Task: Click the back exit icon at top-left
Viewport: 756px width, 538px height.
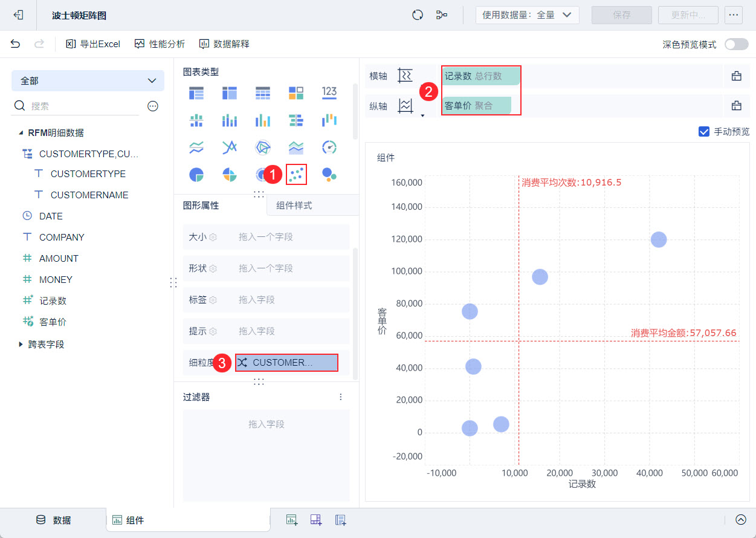Action: point(19,15)
